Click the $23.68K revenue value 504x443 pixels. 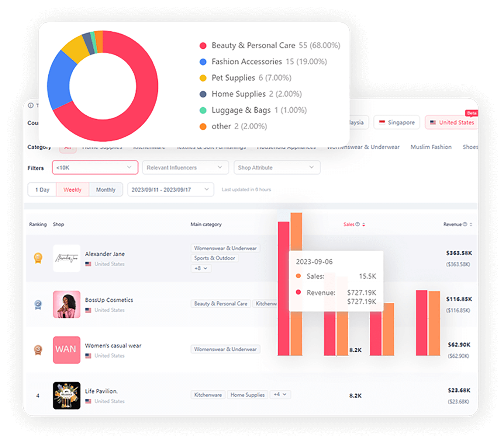(459, 390)
